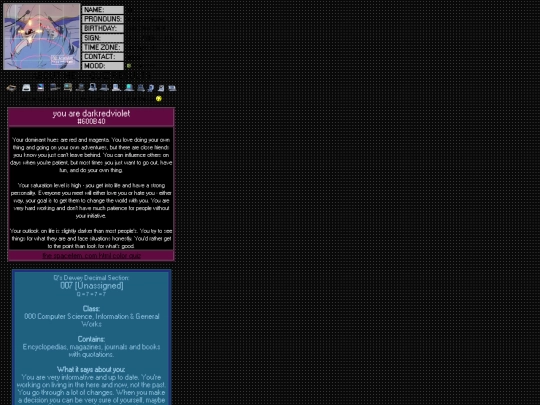Click the white laptop pixel icon

pyautogui.click(x=116, y=87)
